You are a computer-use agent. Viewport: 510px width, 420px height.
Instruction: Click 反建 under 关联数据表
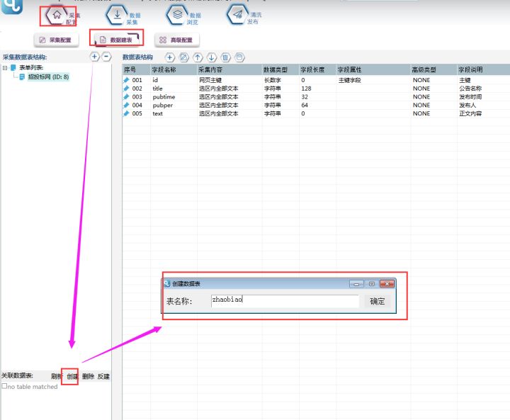103,376
